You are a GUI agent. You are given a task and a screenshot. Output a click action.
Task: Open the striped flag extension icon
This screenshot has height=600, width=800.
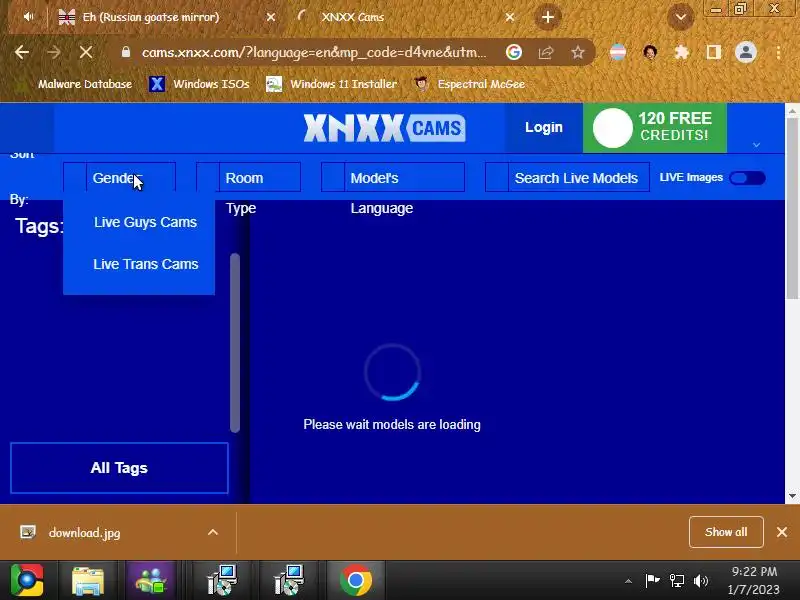pyautogui.click(x=617, y=52)
